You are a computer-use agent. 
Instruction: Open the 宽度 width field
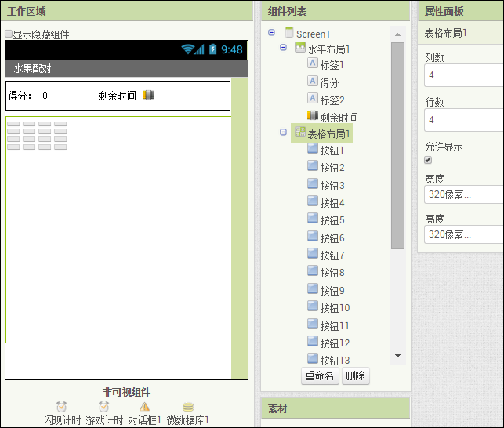pyautogui.click(x=464, y=194)
